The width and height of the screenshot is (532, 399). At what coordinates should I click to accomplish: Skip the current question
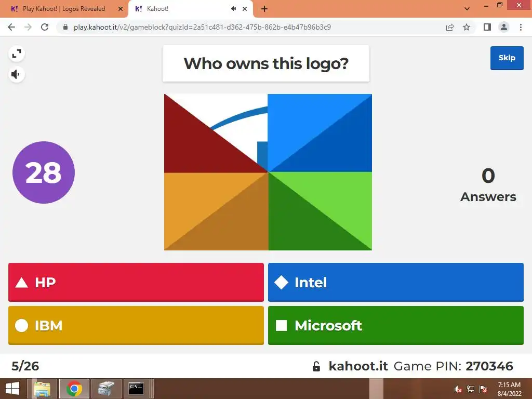click(x=507, y=58)
